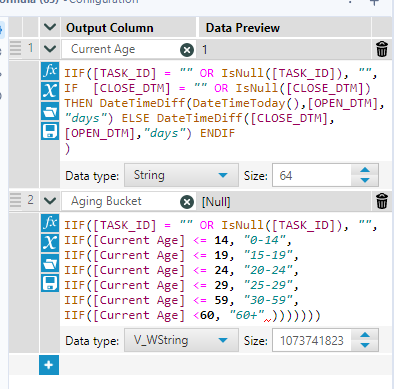This screenshot has height=389, width=394.
Task: Open Data type dropdown showing String
Action: point(181,175)
